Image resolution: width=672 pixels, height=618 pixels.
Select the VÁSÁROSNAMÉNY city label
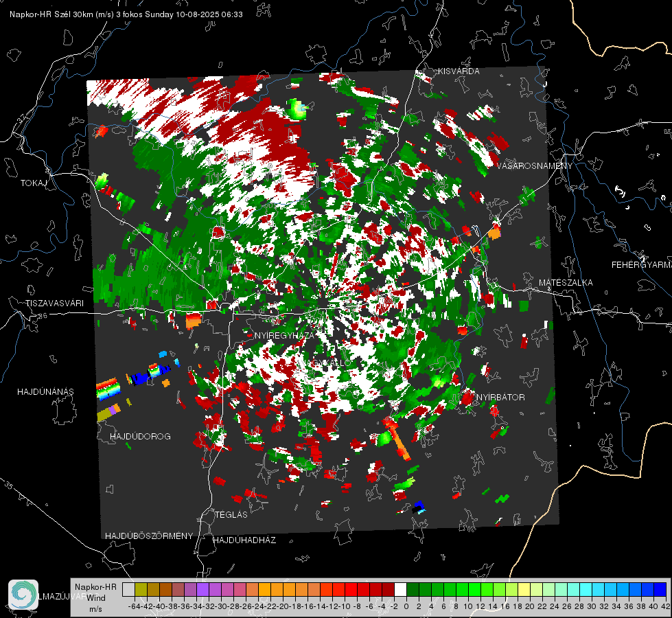pyautogui.click(x=535, y=165)
